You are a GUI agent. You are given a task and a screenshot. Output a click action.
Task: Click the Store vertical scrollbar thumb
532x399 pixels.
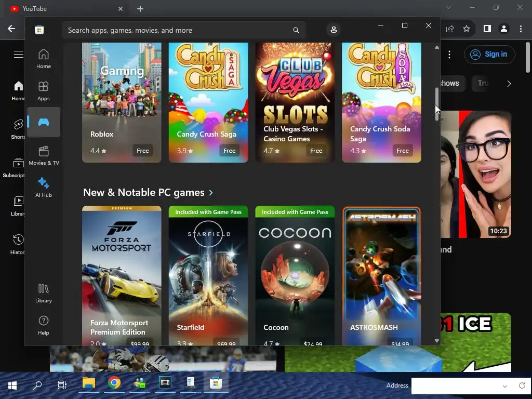point(436,104)
